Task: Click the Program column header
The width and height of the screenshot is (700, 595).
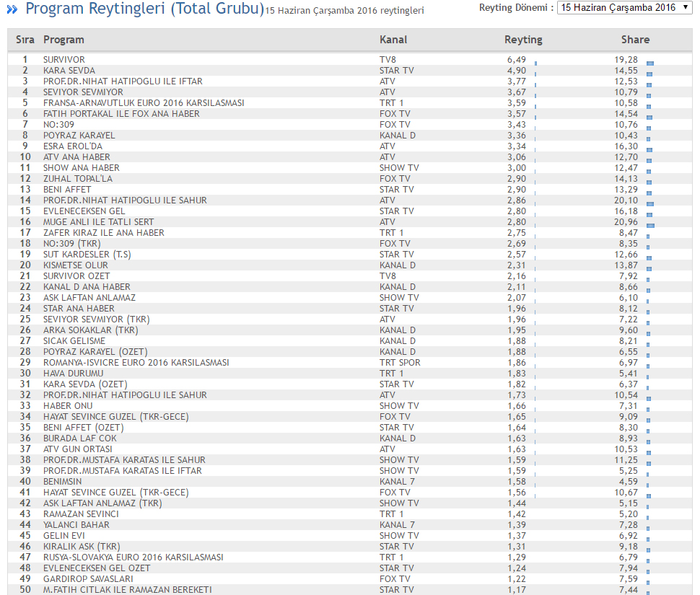Action: [64, 40]
